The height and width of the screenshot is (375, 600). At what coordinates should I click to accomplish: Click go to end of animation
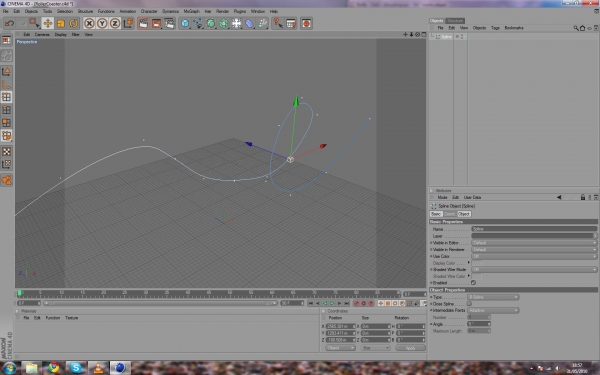[347, 303]
